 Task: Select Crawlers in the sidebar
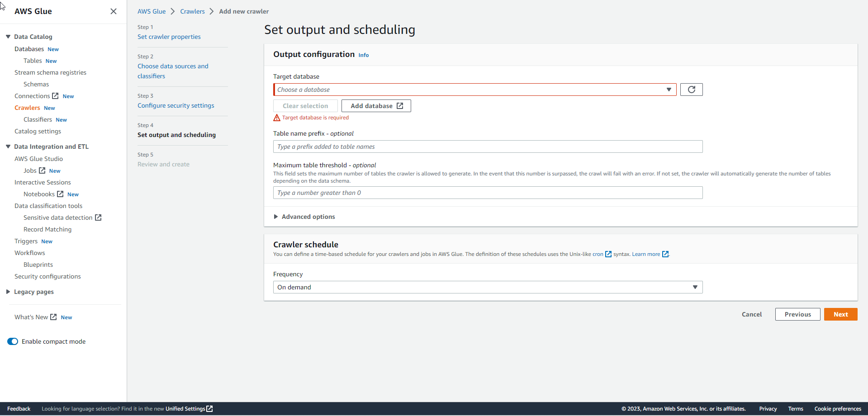[27, 108]
